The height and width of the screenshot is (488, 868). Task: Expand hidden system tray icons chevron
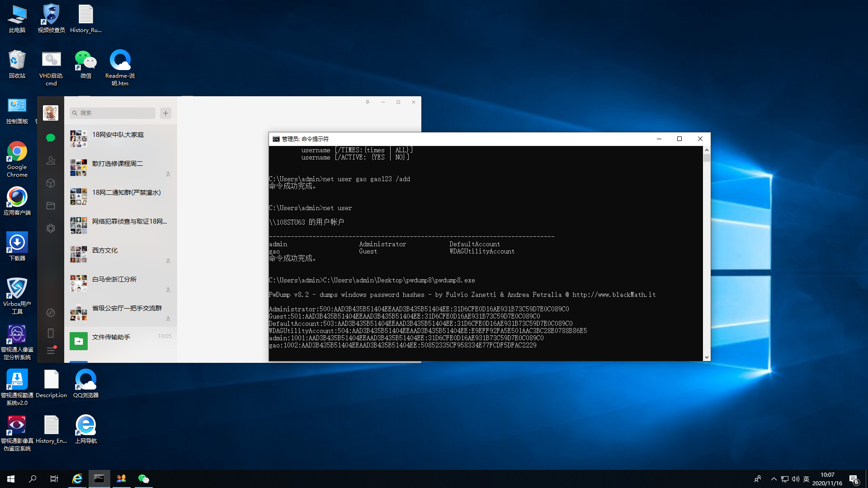tap(774, 479)
